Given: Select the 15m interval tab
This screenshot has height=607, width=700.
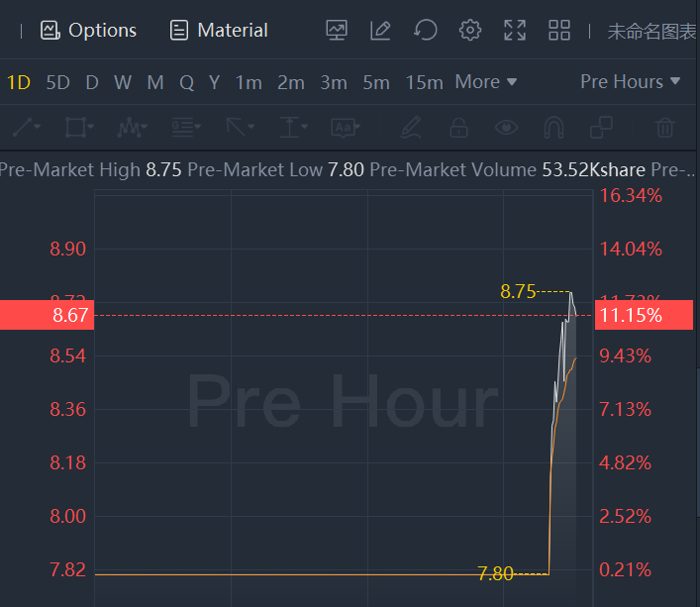Looking at the screenshot, I should click(x=424, y=82).
